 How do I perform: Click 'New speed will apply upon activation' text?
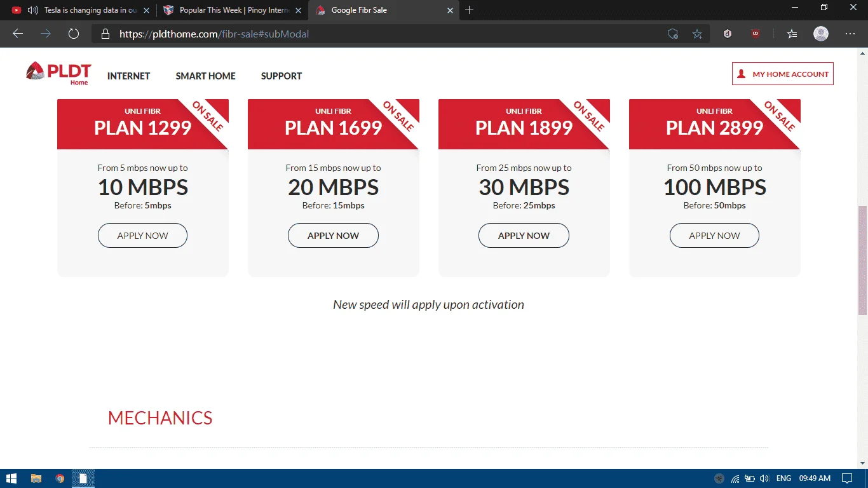429,304
